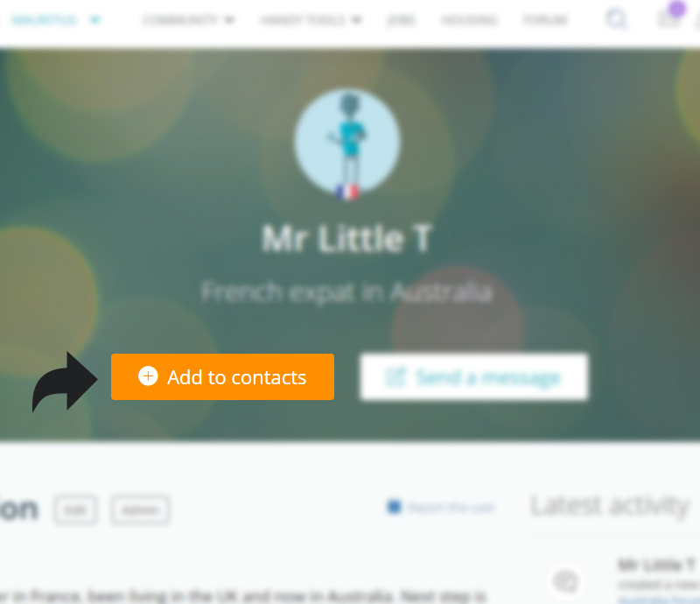Open the search magnifier icon in navbar
The width and height of the screenshot is (700, 604).
tap(617, 19)
